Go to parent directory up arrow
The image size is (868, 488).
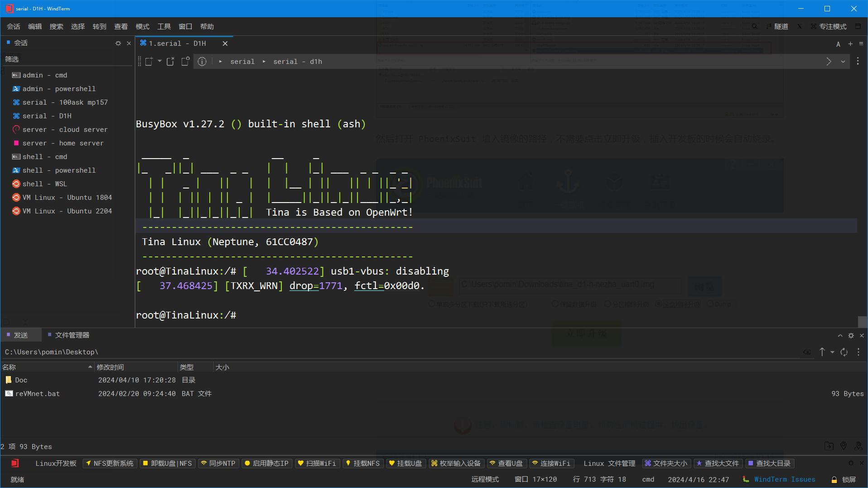[822, 352]
